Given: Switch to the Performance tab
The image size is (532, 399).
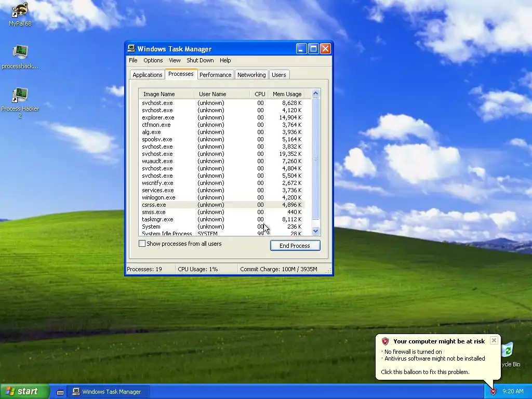Looking at the screenshot, I should [x=216, y=75].
